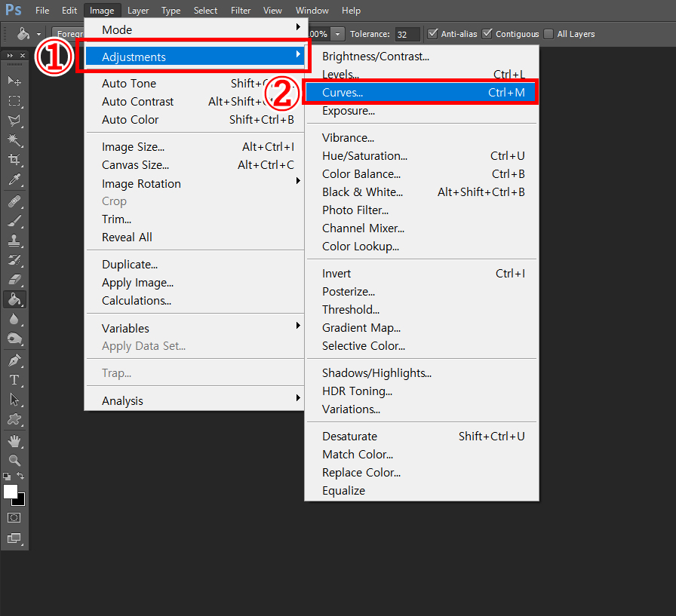Viewport: 676px width, 616px height.
Task: Change screen mode at toolbox bottom
Action: coord(14,538)
